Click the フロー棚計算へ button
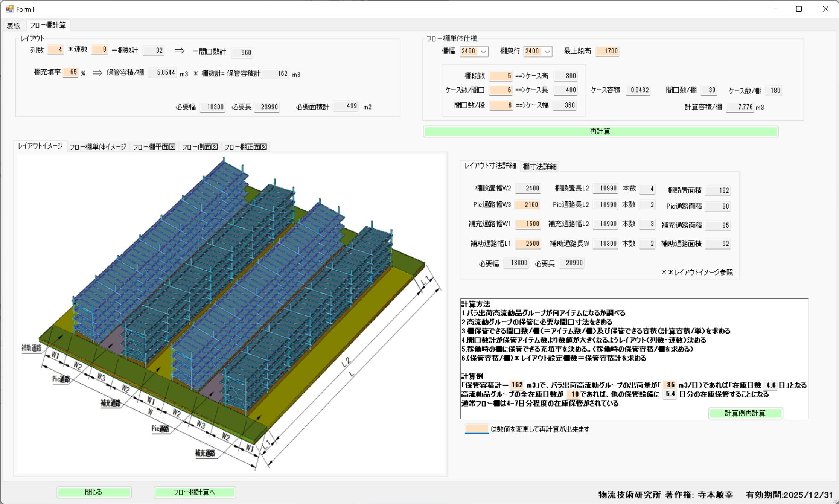 coord(194,492)
